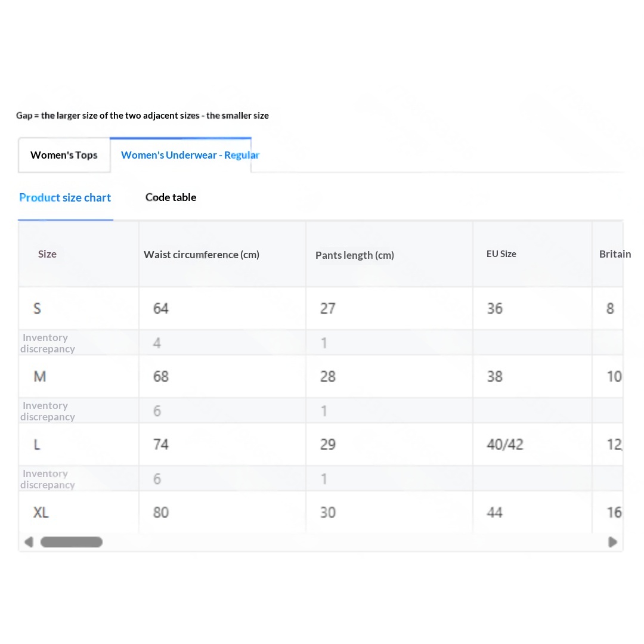Click the EU Size column header
Viewport: 644px width, 644px height.
(501, 254)
